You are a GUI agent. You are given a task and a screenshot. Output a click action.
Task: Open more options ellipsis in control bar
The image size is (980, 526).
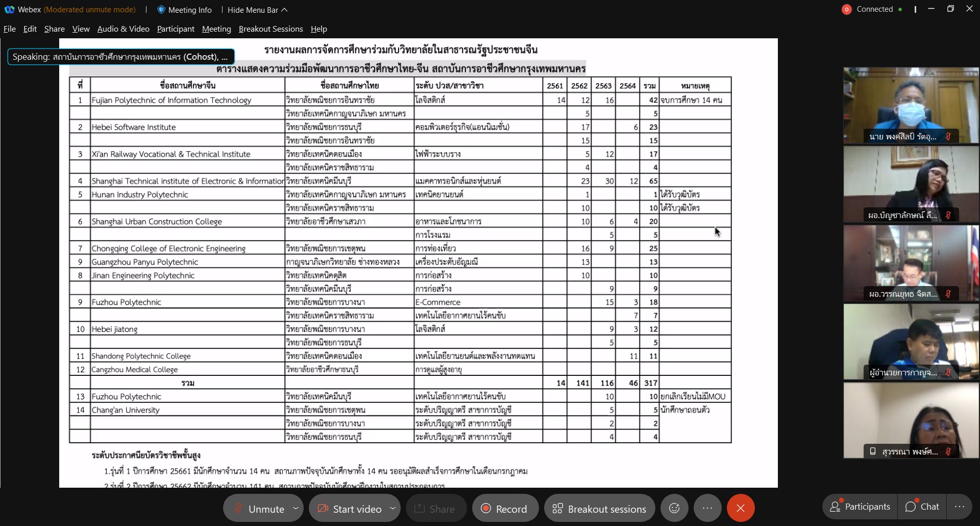pos(707,508)
